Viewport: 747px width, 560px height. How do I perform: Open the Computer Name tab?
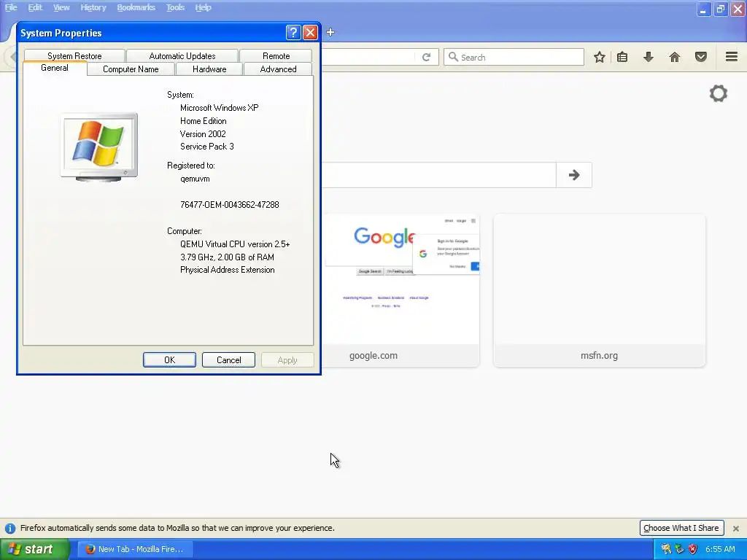point(131,69)
